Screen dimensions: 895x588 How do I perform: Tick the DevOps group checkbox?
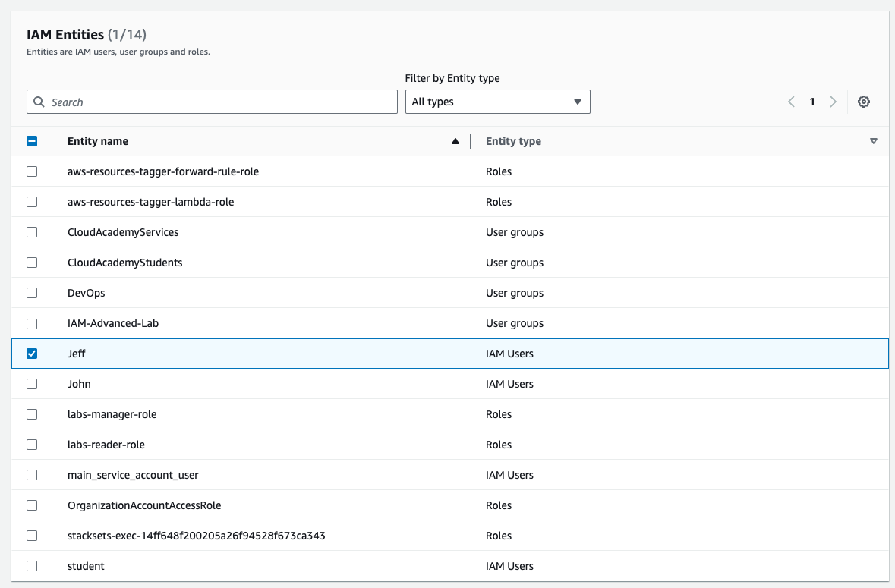32,293
